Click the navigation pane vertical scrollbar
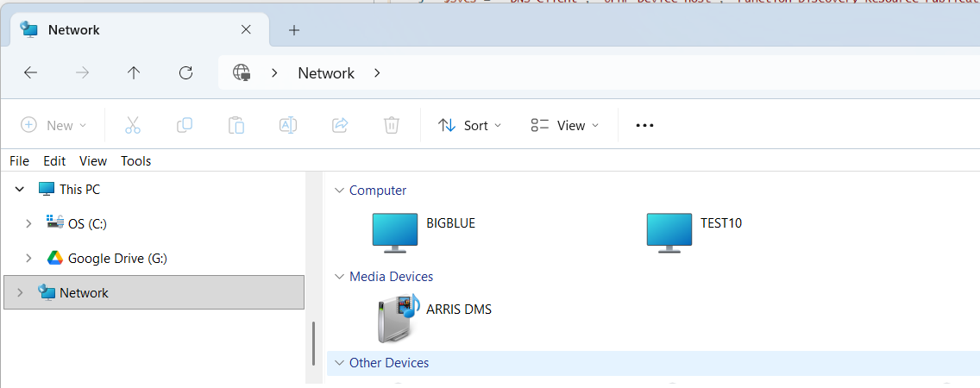980x388 pixels. (313, 343)
